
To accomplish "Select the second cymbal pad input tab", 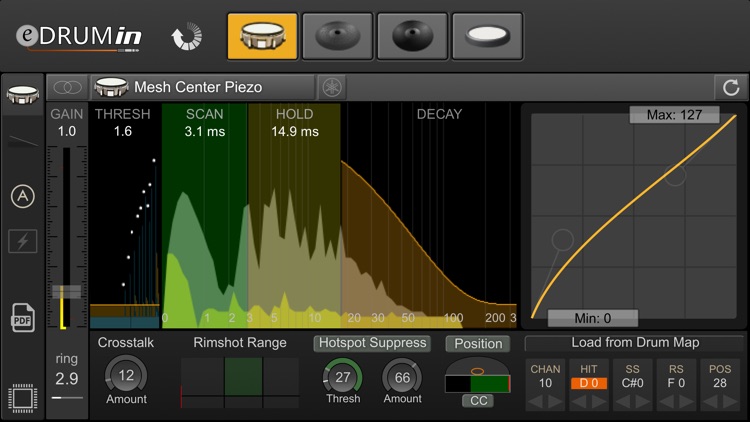I will pos(337,36).
